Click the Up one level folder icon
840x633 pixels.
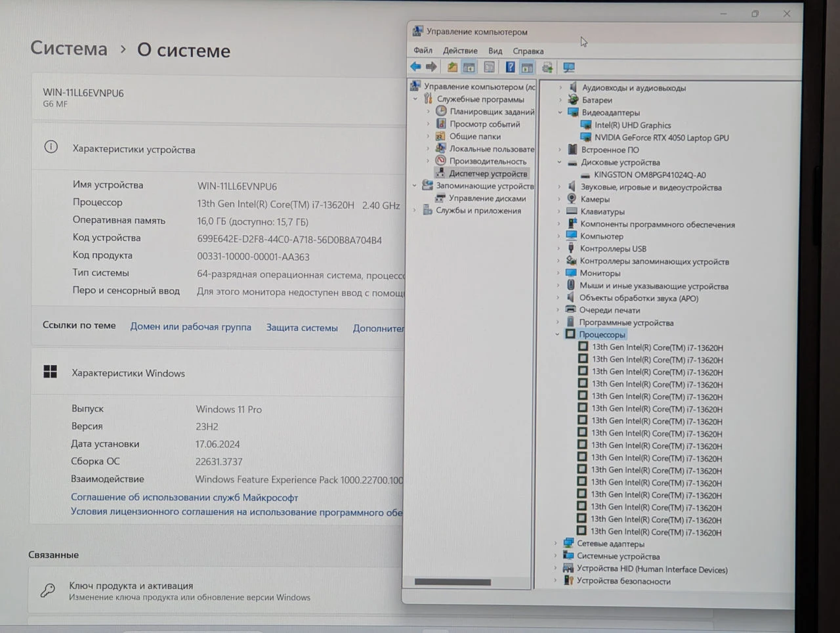point(452,67)
